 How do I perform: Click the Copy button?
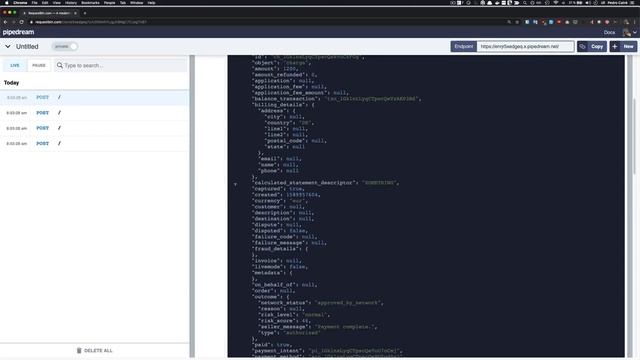[x=592, y=47]
